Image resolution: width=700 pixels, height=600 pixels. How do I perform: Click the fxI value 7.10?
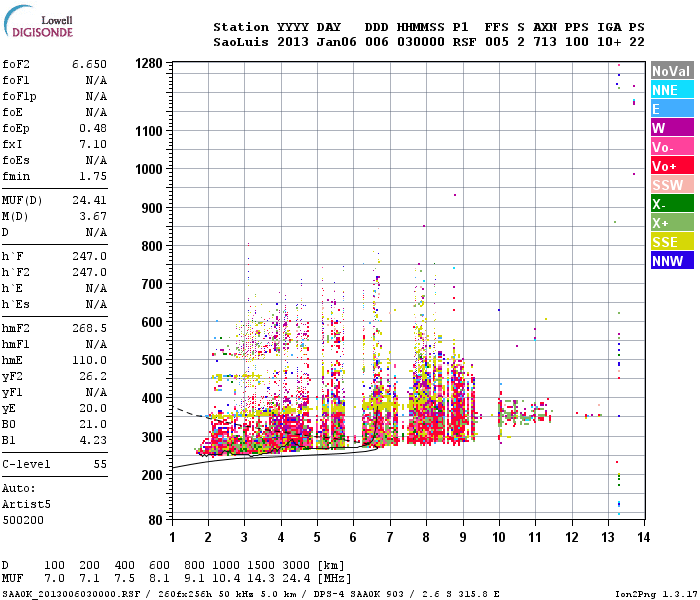click(93, 144)
